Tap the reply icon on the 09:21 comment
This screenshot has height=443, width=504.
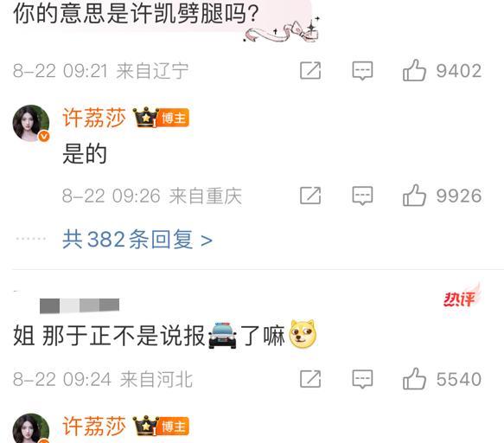362,70
